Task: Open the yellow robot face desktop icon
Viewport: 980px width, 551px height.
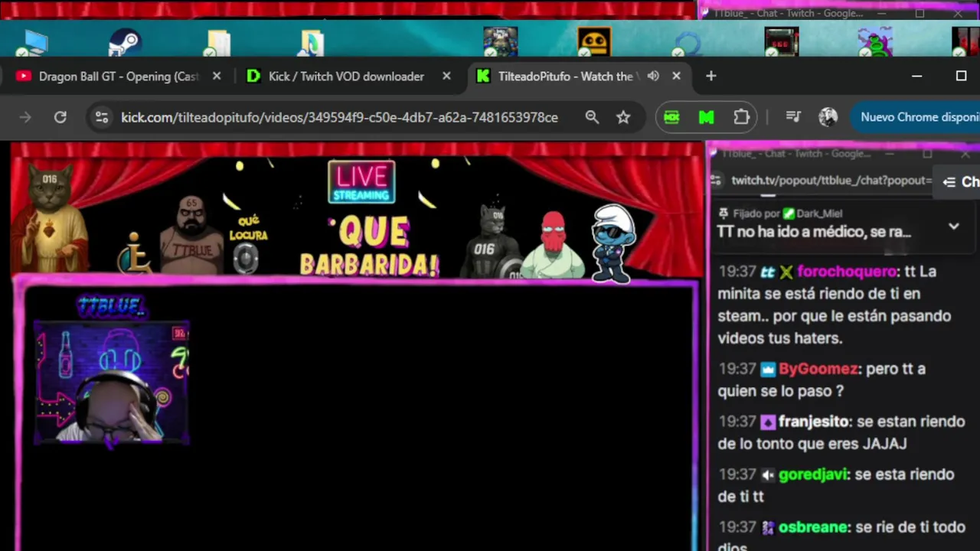Action: pyautogui.click(x=594, y=43)
